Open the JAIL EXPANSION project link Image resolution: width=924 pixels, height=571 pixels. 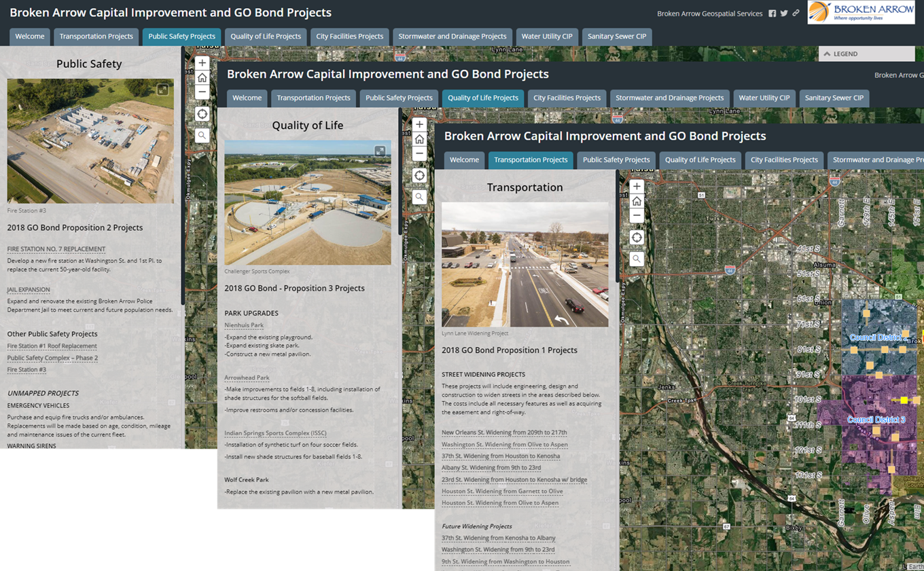29,290
